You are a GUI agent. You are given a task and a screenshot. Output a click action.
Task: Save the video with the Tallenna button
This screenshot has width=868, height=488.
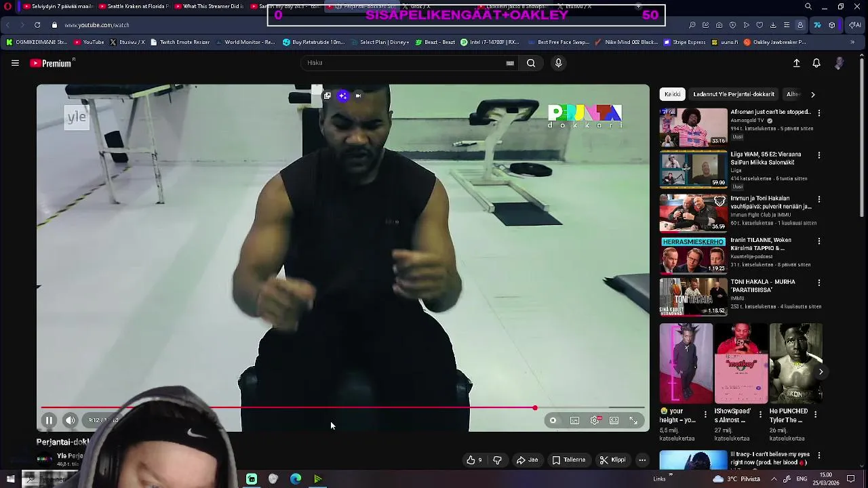click(x=568, y=460)
